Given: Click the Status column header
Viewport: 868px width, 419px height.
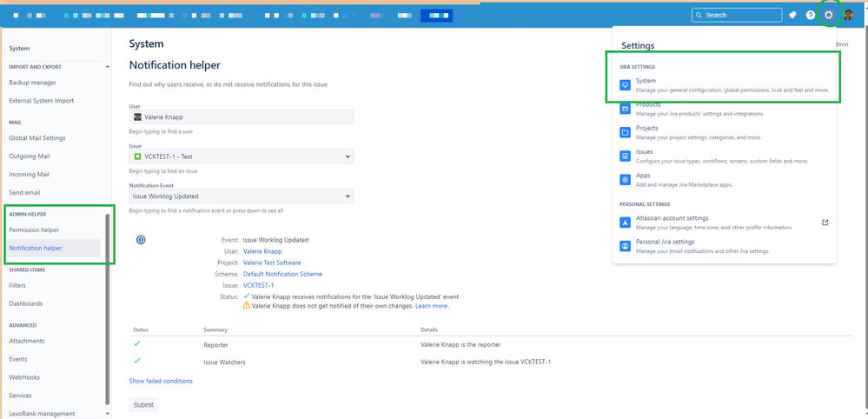Looking at the screenshot, I should pyautogui.click(x=141, y=329).
